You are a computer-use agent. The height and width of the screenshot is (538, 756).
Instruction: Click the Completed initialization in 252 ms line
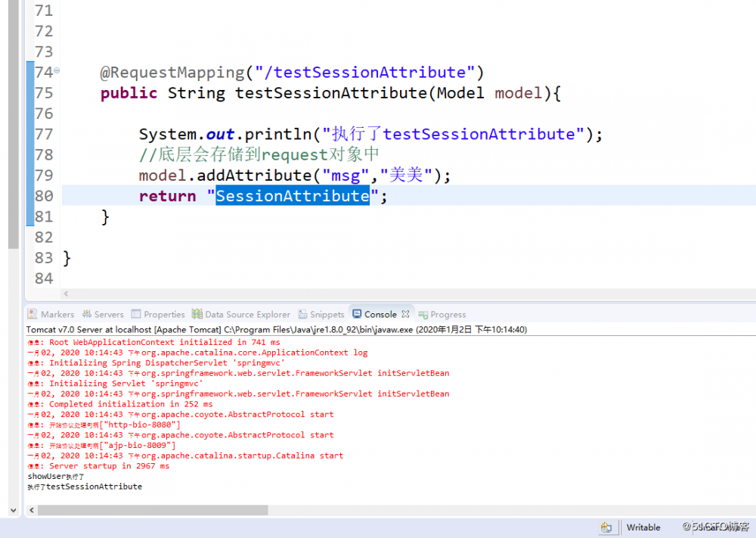pyautogui.click(x=120, y=404)
